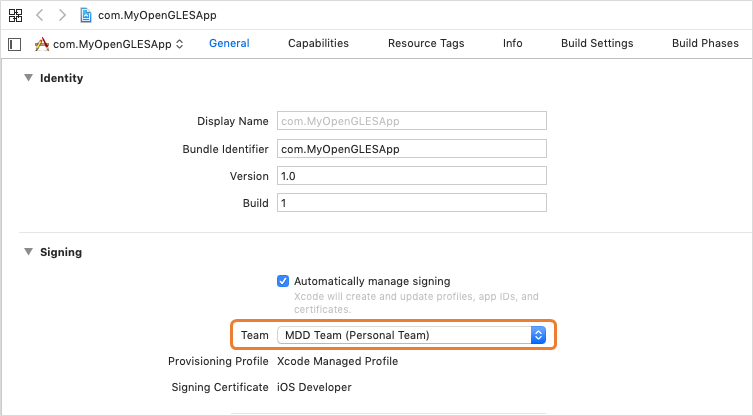This screenshot has height=416, width=753.
Task: Click com.MyOpenGLESApp in the jump bar
Action: point(157,15)
